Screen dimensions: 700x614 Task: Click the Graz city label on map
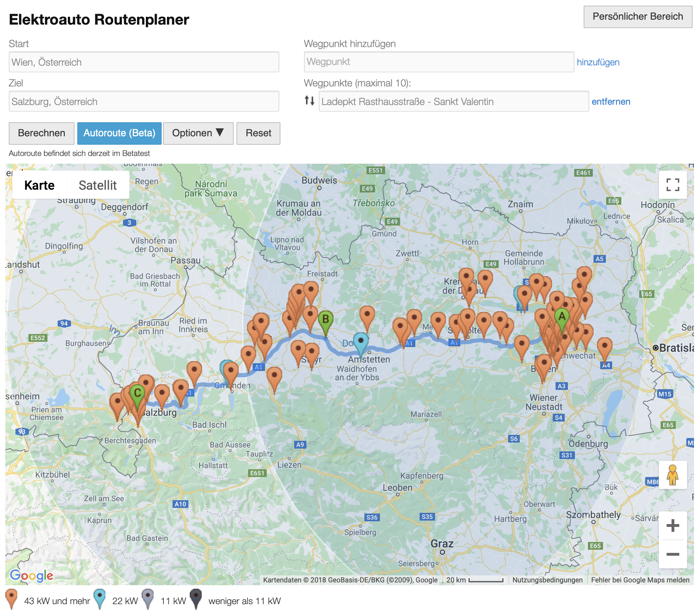(x=442, y=544)
